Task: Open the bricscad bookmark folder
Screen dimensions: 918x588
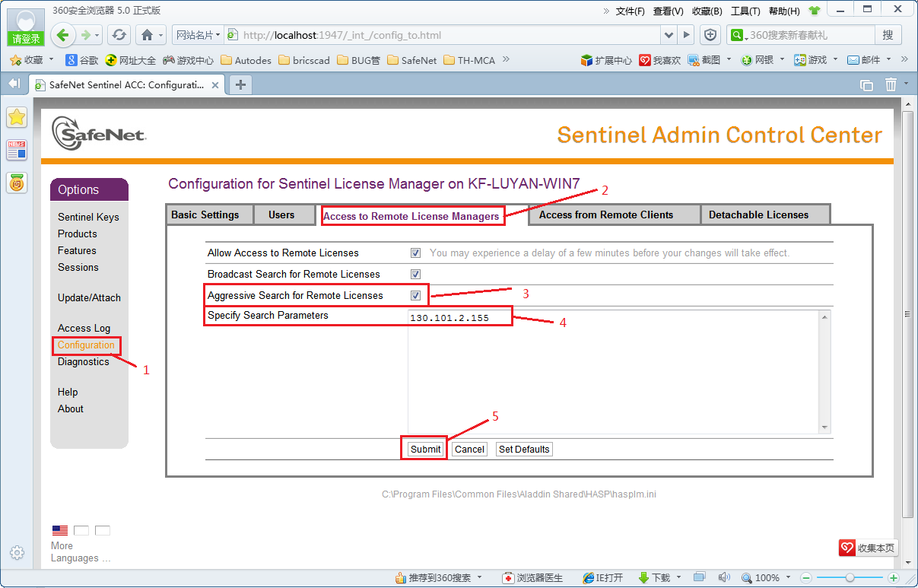Action: pos(303,60)
